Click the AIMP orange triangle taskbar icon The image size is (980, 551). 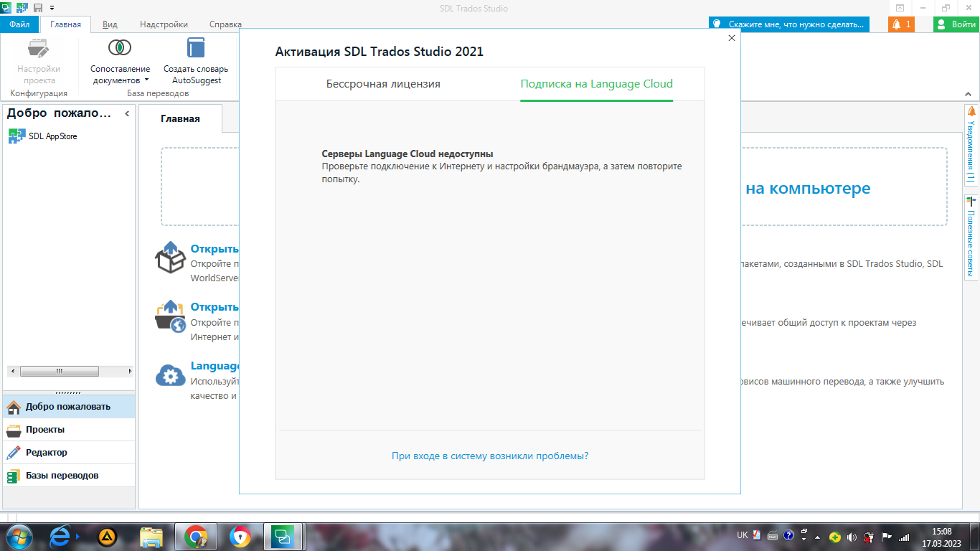(x=108, y=536)
